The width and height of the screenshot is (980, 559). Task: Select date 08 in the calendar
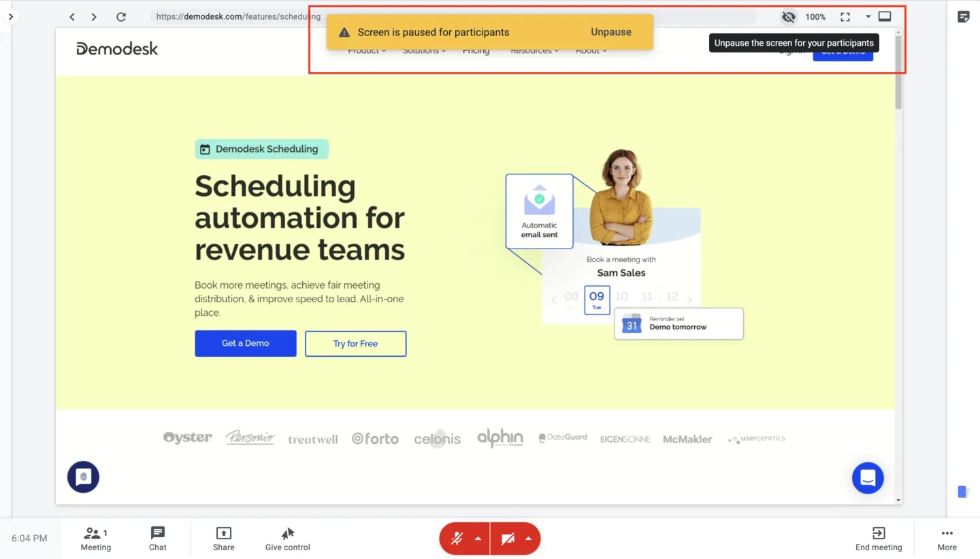(x=572, y=298)
